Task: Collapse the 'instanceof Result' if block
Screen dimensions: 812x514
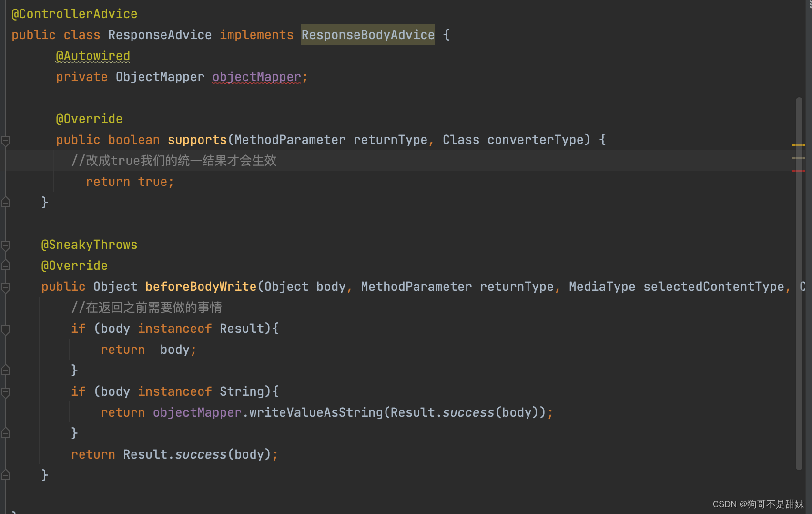Action: (6, 329)
